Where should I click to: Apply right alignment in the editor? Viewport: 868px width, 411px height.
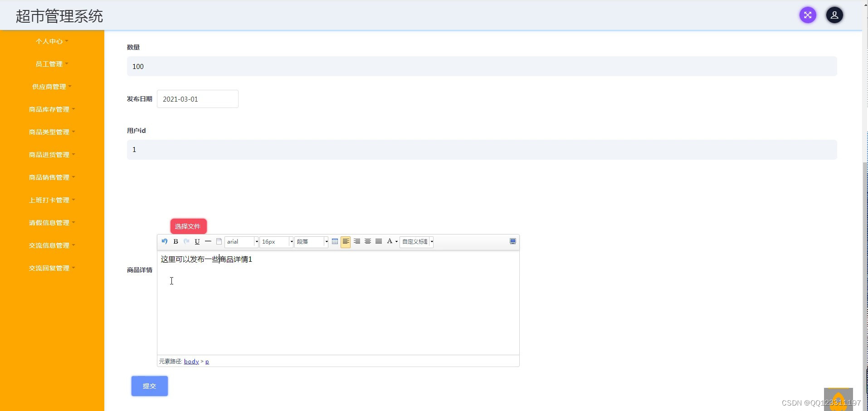[357, 241]
